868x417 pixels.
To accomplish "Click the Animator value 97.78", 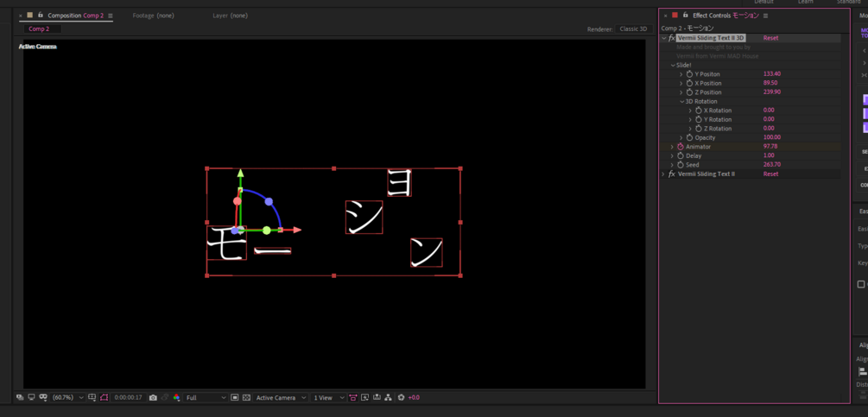I will [770, 147].
